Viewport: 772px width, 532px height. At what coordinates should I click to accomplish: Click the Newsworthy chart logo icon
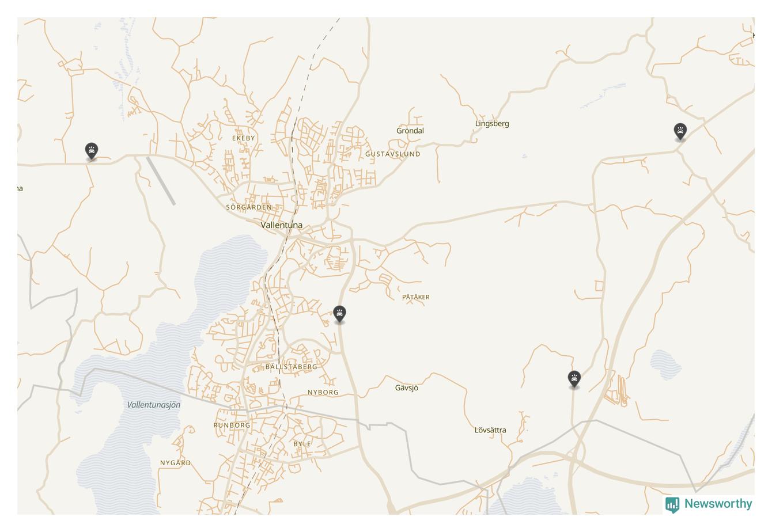[x=672, y=505]
